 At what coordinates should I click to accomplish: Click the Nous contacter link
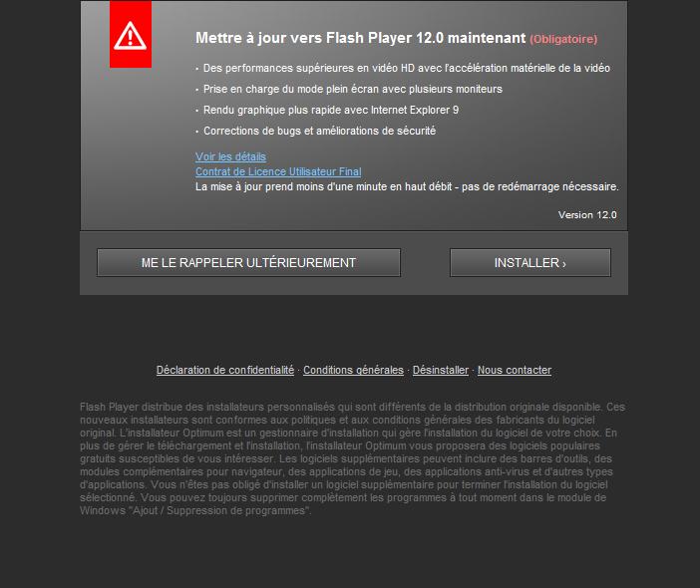[515, 370]
